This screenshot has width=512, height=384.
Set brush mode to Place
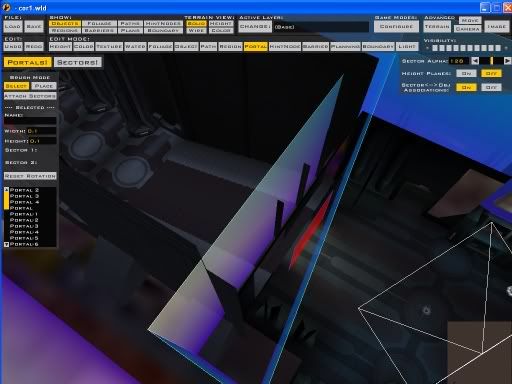tap(44, 86)
